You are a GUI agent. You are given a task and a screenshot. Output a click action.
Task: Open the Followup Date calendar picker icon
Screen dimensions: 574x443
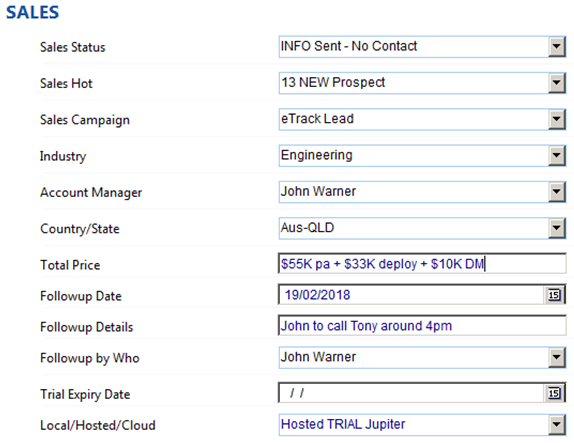pyautogui.click(x=554, y=295)
